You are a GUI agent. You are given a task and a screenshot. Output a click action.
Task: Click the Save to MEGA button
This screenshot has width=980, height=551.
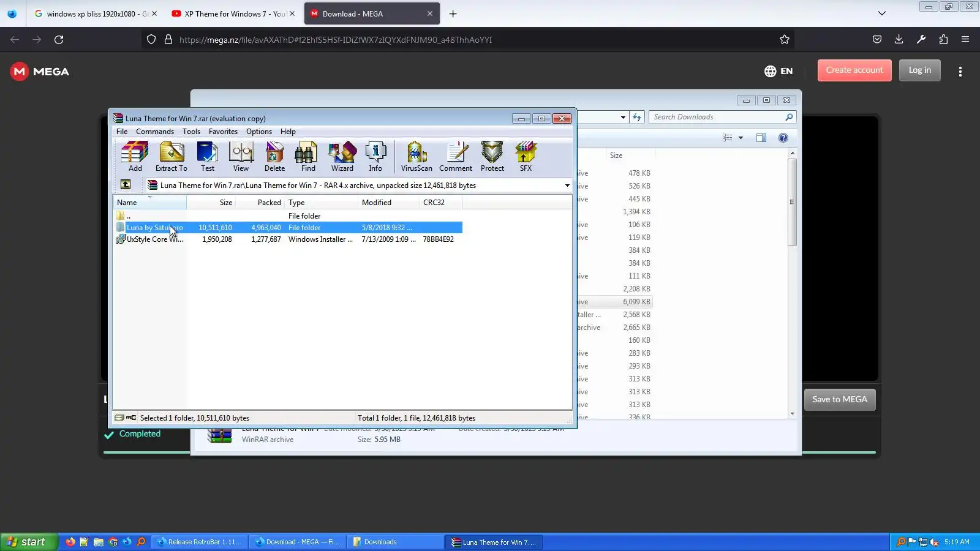click(x=840, y=400)
